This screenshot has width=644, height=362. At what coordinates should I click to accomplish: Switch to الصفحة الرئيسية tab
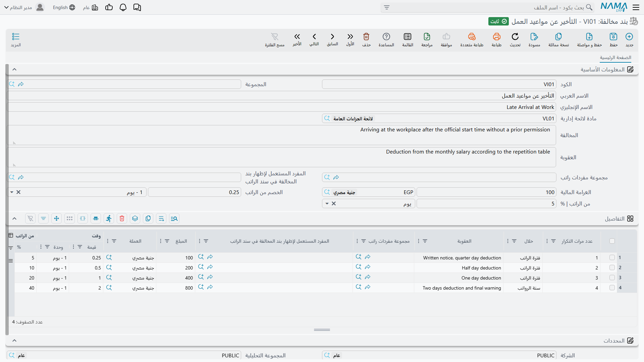pyautogui.click(x=615, y=58)
